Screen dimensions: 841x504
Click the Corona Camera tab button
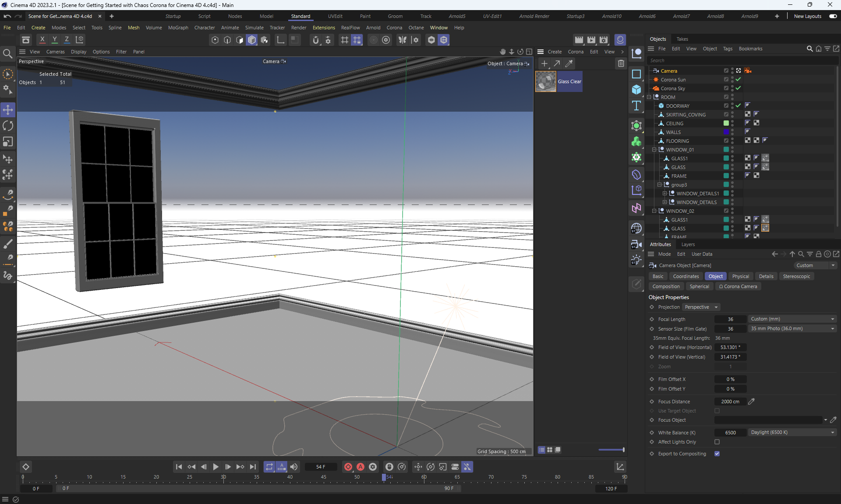738,286
